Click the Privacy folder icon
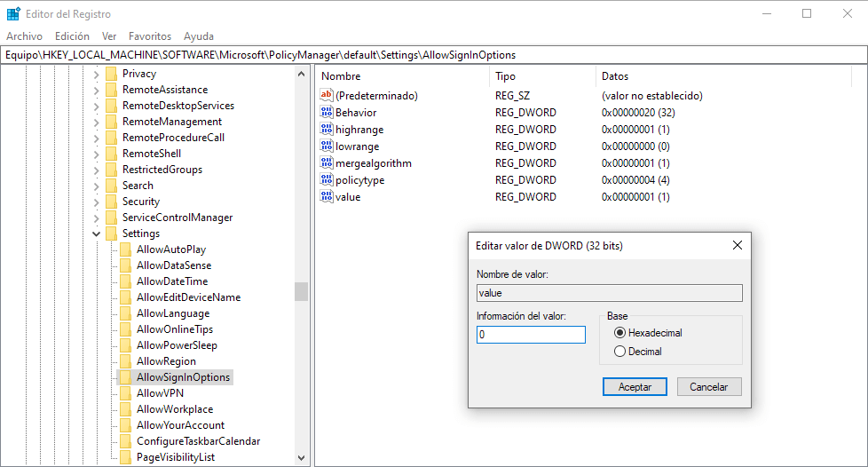The height and width of the screenshot is (467, 868). [x=111, y=74]
